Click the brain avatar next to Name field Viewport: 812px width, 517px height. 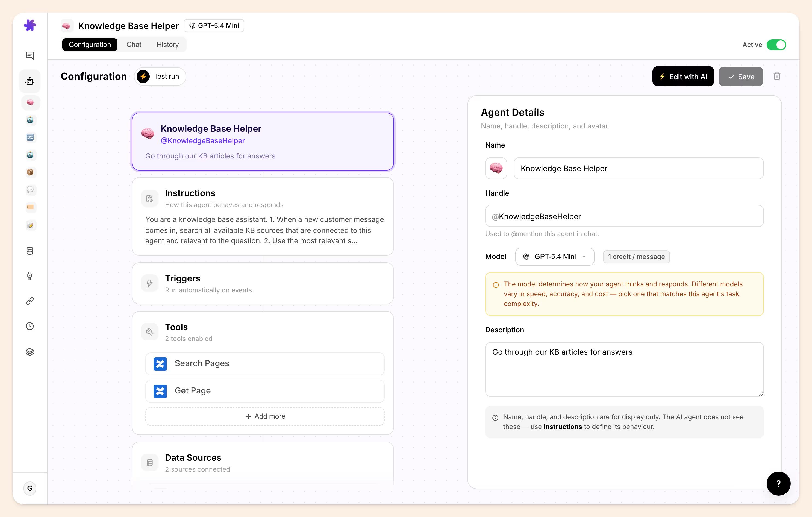(496, 168)
